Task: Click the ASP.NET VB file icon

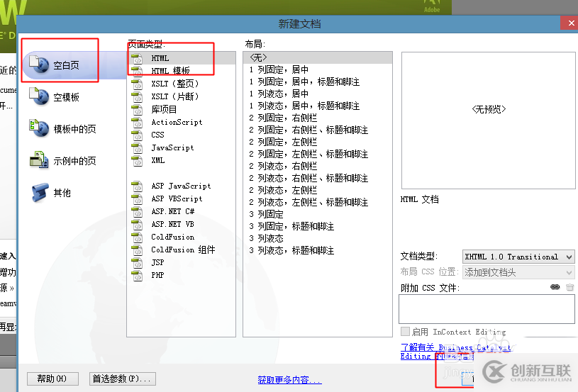Action: 137,224
